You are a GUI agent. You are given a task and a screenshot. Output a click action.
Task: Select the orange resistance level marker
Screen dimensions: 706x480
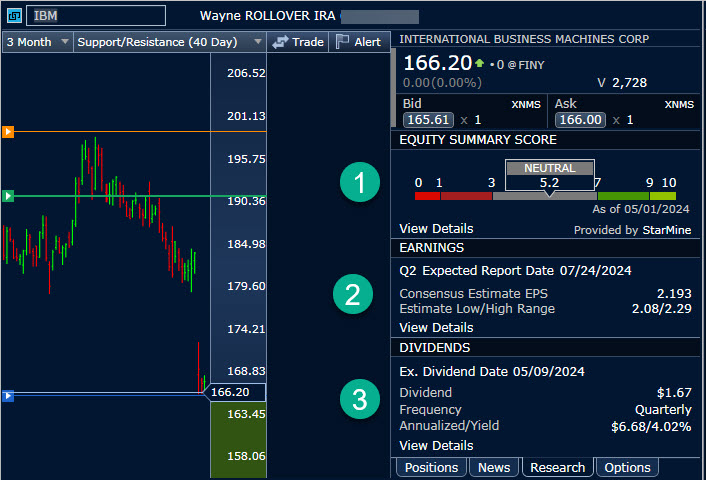7,131
